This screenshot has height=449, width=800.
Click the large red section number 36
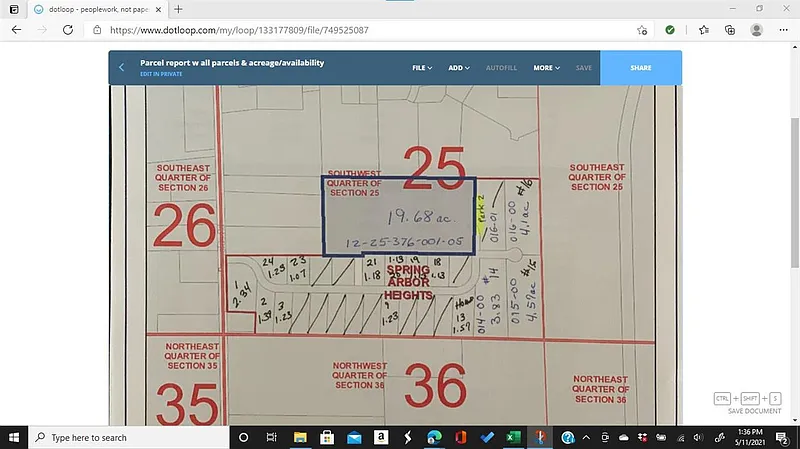point(435,385)
